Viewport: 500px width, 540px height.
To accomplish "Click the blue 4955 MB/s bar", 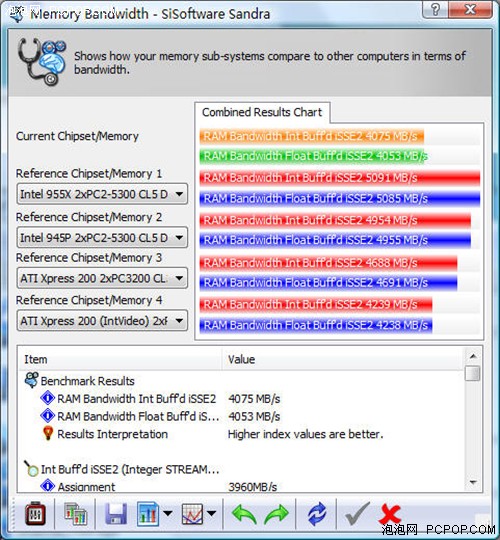I will point(335,240).
